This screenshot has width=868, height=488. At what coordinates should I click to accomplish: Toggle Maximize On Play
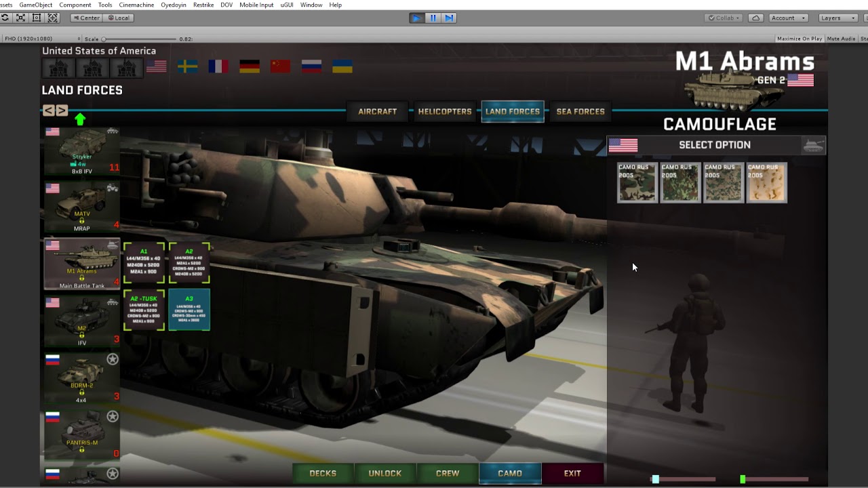[x=800, y=39]
